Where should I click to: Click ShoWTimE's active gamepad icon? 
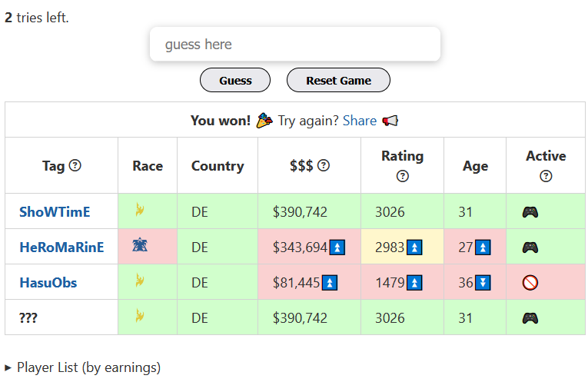pyautogui.click(x=530, y=211)
